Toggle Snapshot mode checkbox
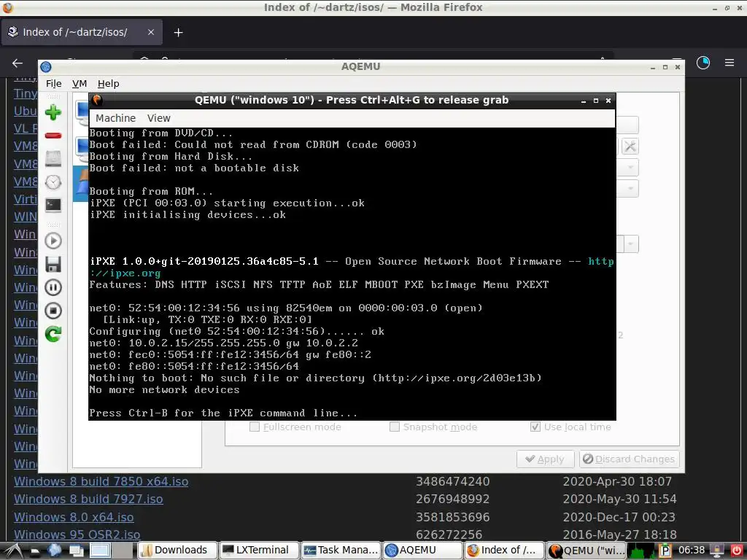Image resolution: width=747 pixels, height=560 pixels. coord(395,427)
